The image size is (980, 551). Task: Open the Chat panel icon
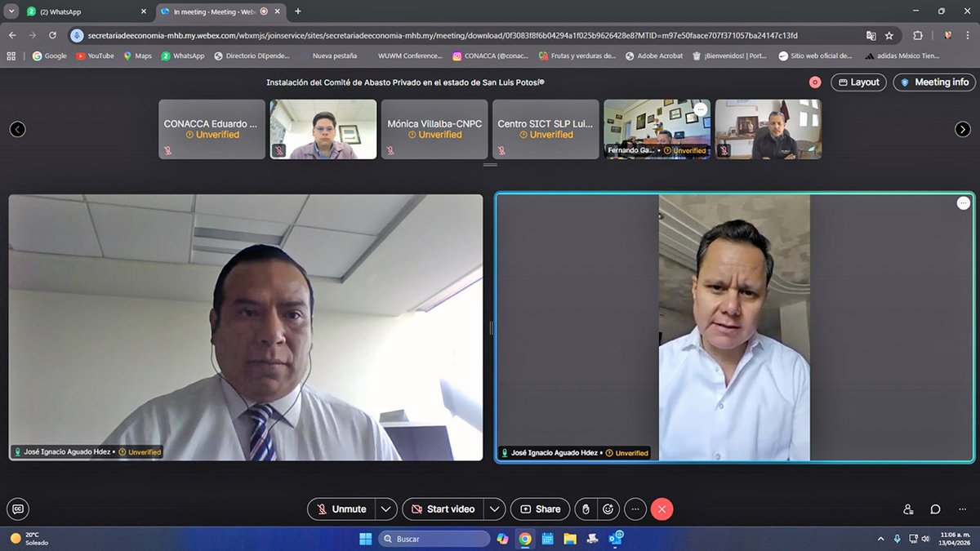pyautogui.click(x=935, y=509)
